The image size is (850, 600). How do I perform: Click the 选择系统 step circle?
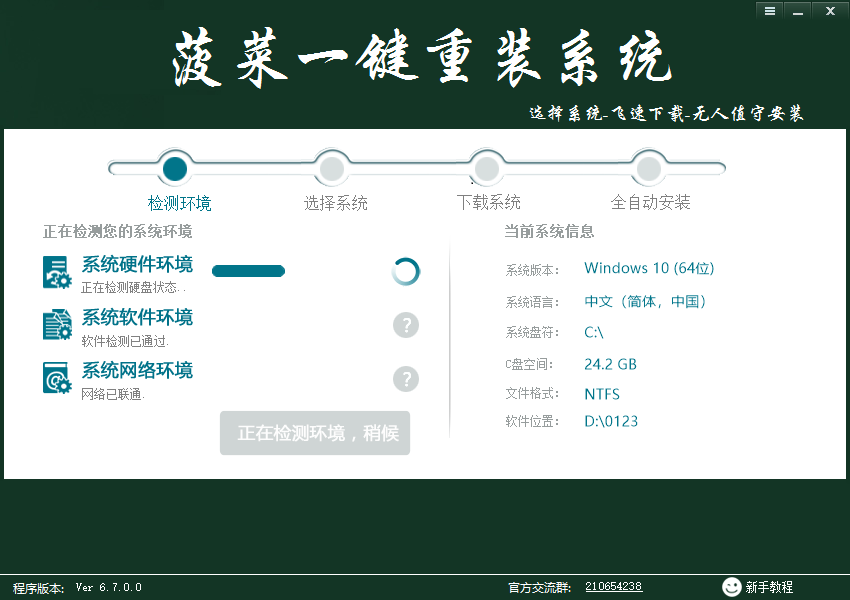[332, 169]
